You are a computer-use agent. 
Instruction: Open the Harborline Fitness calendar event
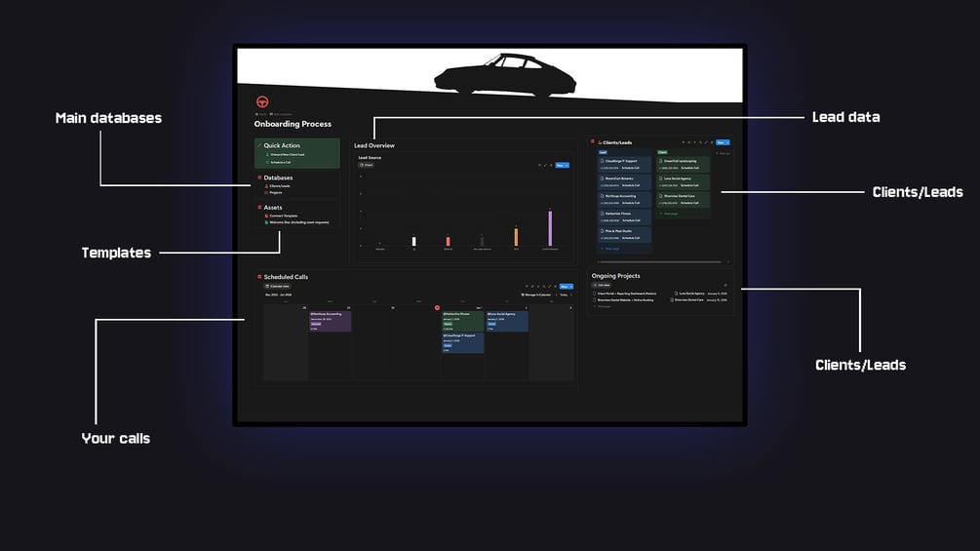[x=462, y=321]
